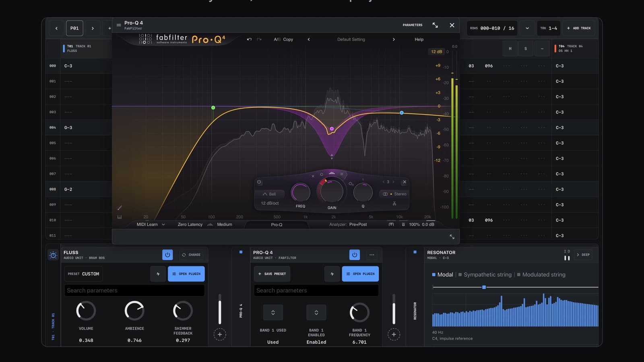The width and height of the screenshot is (644, 362).
Task: Open the Band 1 Enabled stepper
Action: 316,313
